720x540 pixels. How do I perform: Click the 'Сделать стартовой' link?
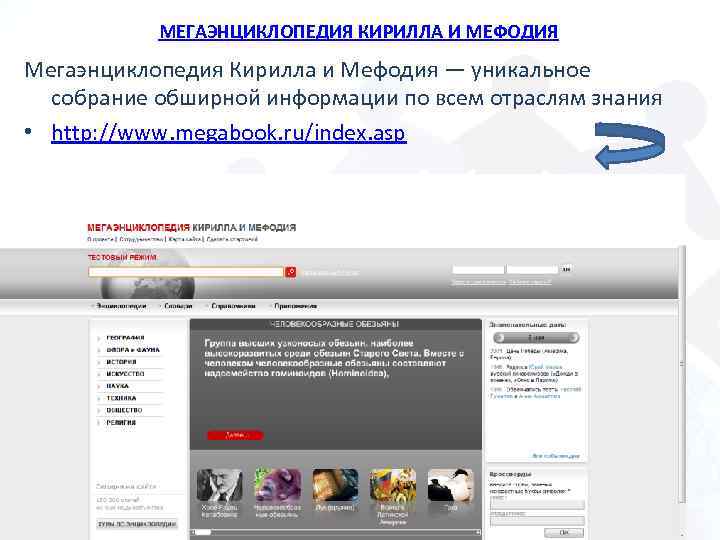tap(232, 239)
